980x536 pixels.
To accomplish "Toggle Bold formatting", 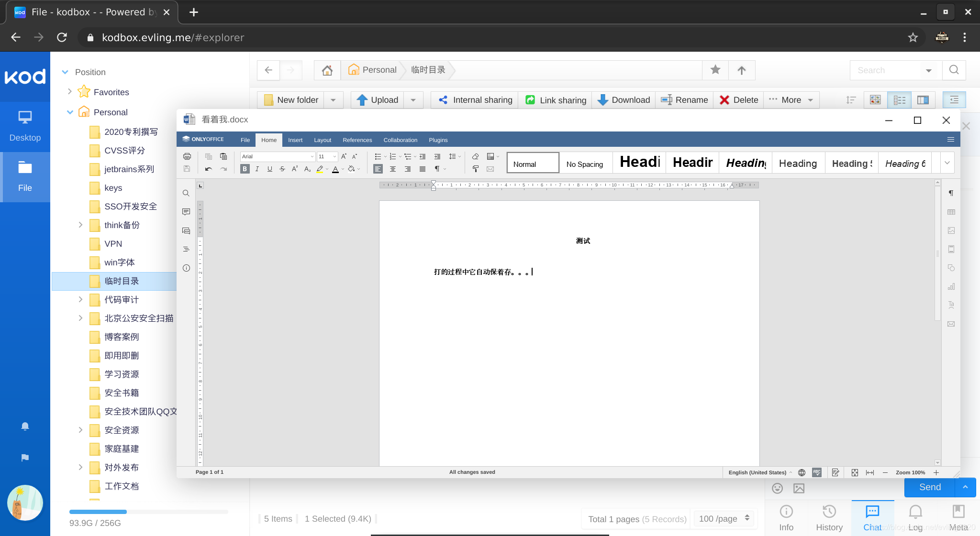I will 245,169.
